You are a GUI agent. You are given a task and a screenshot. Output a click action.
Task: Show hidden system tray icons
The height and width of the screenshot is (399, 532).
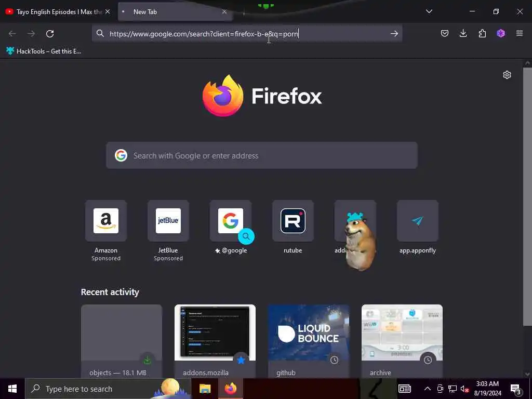428,389
